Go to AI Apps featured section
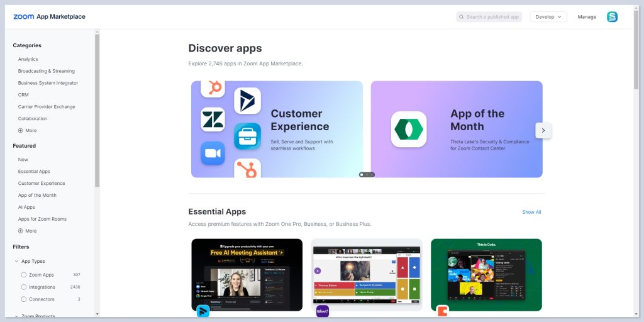 (x=26, y=207)
